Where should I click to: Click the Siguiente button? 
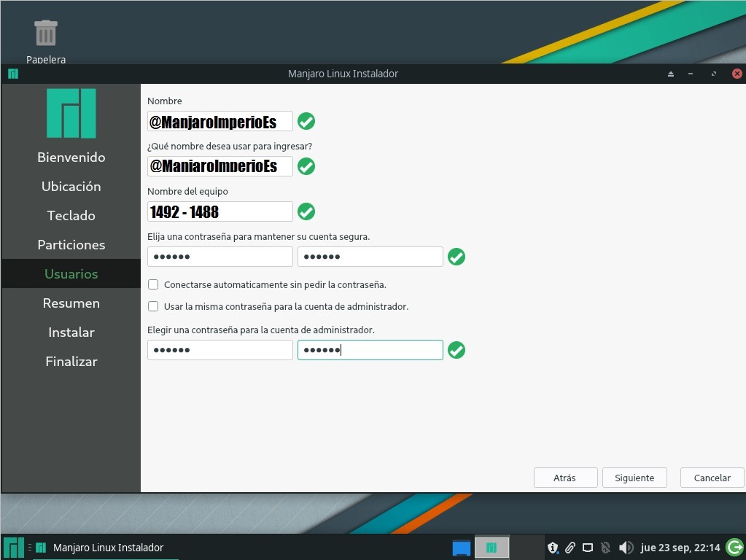coord(634,478)
